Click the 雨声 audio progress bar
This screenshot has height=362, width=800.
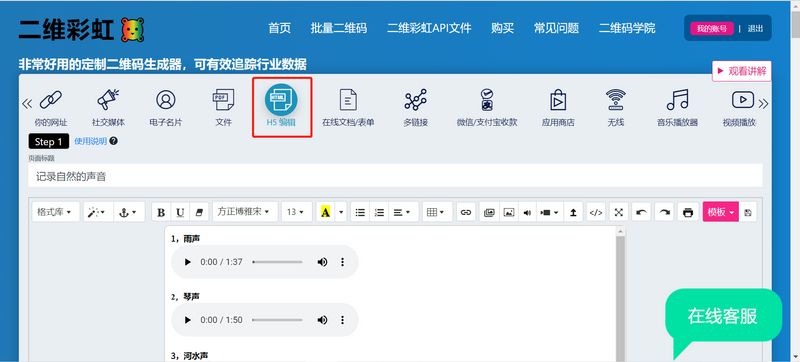277,262
